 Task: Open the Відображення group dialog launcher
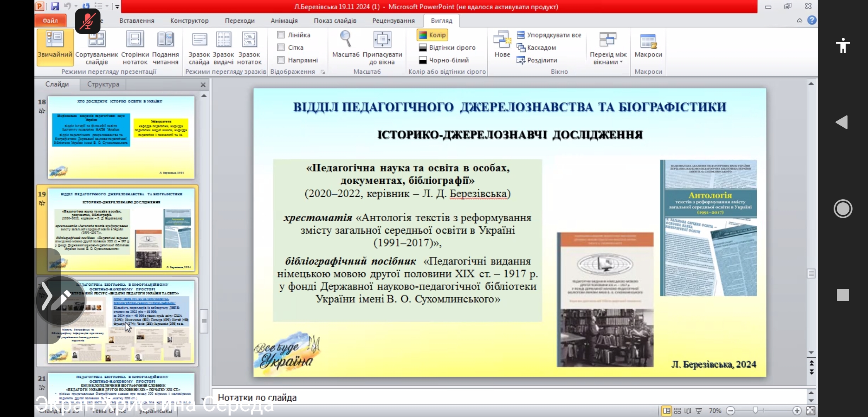tap(323, 72)
